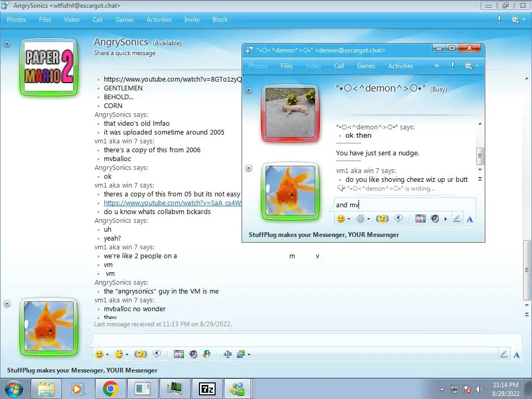The image size is (532, 399).
Task: Open color grid in demon chat window
Action: 420,219
